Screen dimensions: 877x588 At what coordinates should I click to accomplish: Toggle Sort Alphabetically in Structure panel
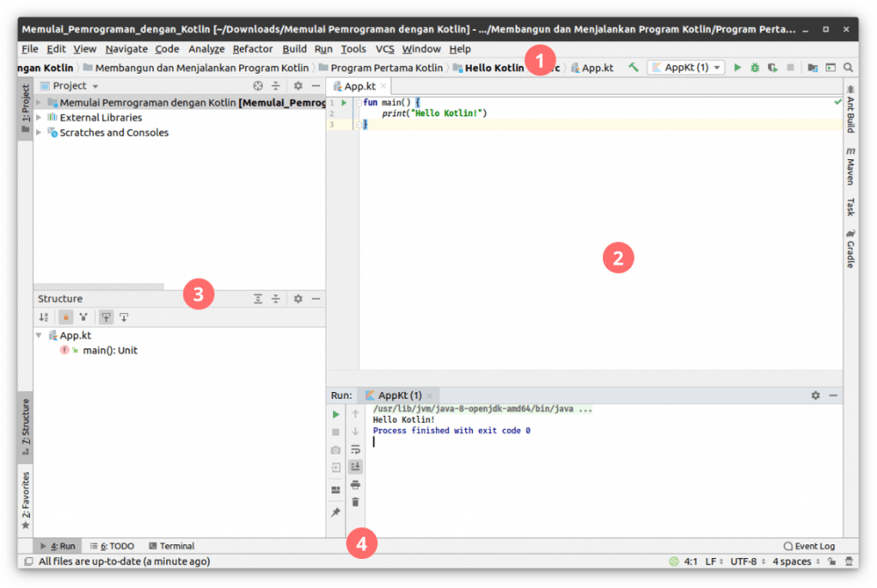coord(43,317)
